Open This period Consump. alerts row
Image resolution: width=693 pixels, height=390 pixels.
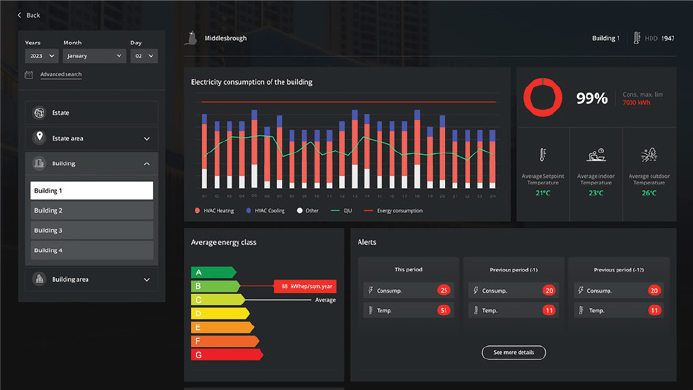[408, 291]
